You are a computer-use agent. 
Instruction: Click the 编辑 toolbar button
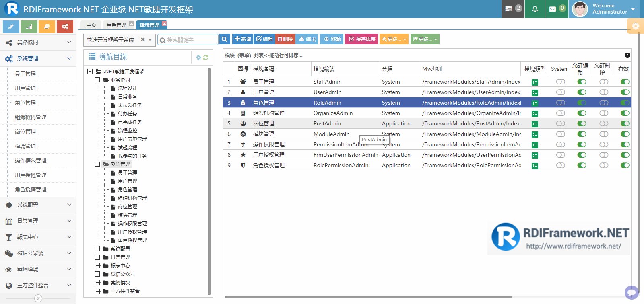(264, 39)
